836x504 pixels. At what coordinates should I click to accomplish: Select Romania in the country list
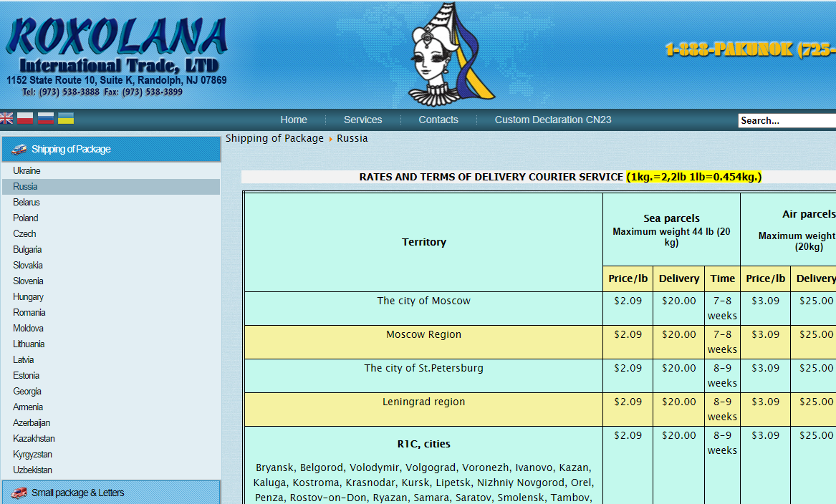(29, 312)
